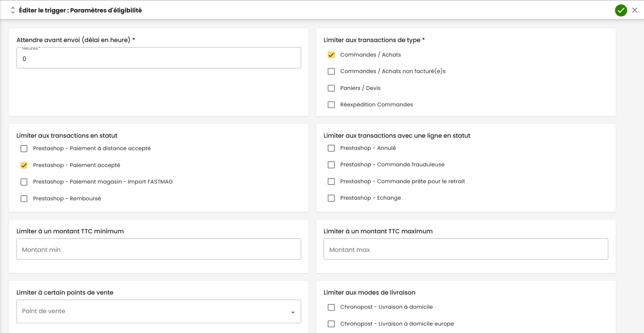Check Prestashop - Remboursé status

[x=24, y=199]
